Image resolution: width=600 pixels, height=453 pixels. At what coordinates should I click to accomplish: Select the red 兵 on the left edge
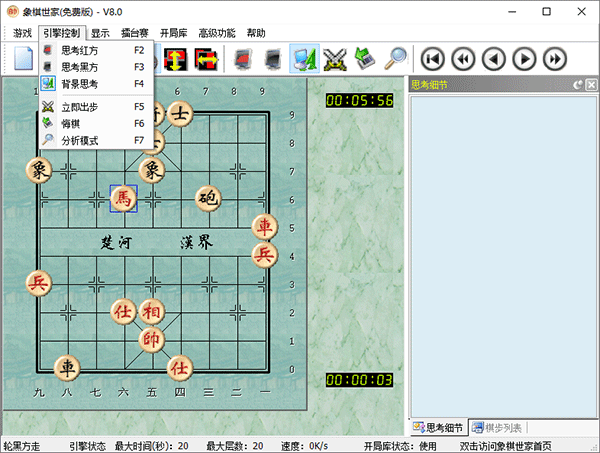coord(39,284)
